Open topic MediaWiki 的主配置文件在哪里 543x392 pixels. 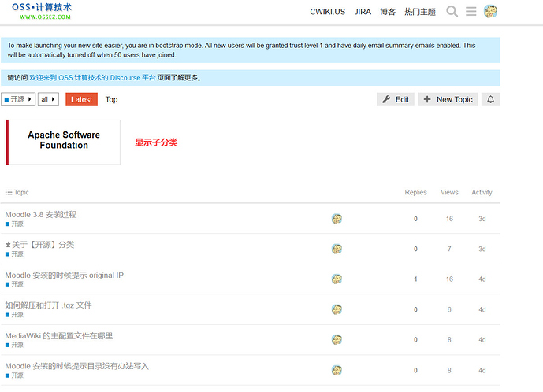tap(59, 335)
